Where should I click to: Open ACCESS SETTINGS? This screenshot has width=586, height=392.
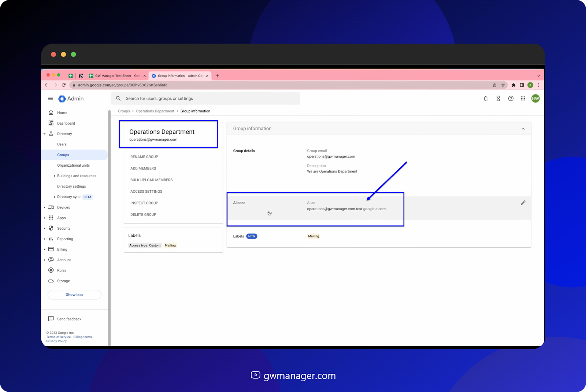click(146, 192)
